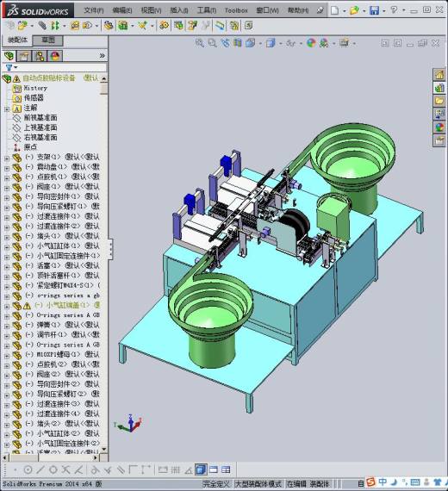
Task: Click the Previous View icon
Action: tap(225, 43)
